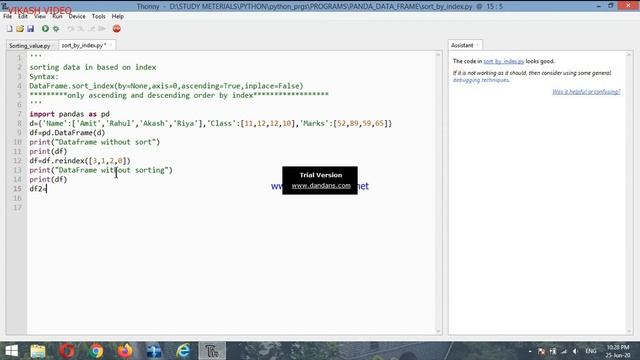
Task: Click the editor's vertical scrollbar
Action: pos(438,193)
